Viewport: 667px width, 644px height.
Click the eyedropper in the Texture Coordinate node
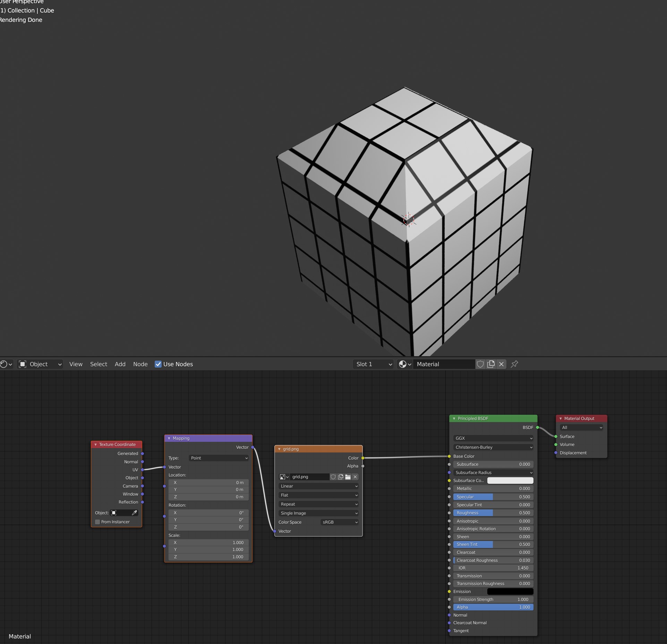click(x=135, y=513)
